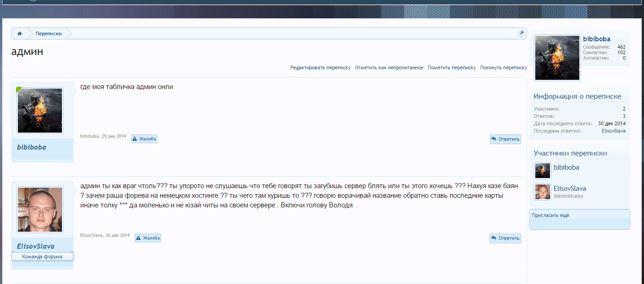Click ElisovSlava username under message avatar
The width and height of the screenshot is (644, 284).
[35, 246]
